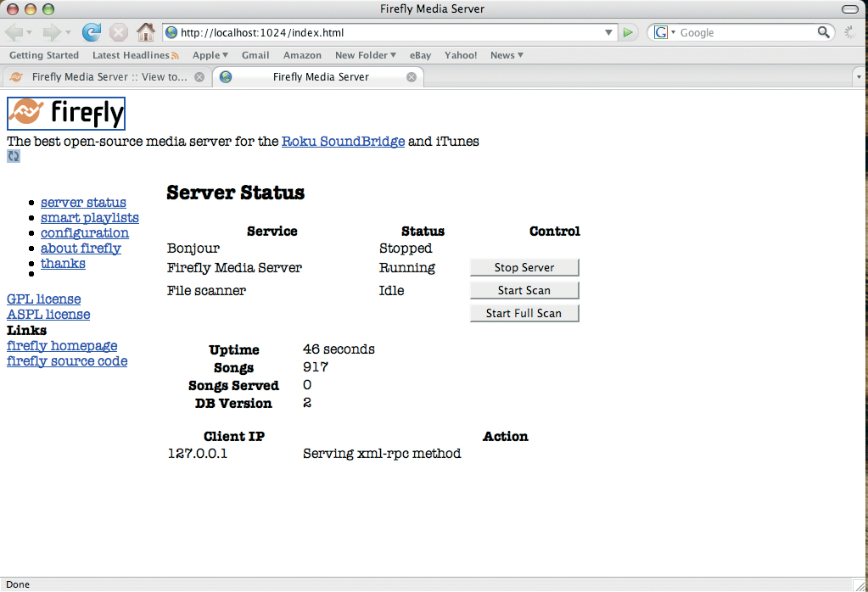868x592 pixels.
Task: Click the songs count '917'
Action: pyautogui.click(x=316, y=367)
